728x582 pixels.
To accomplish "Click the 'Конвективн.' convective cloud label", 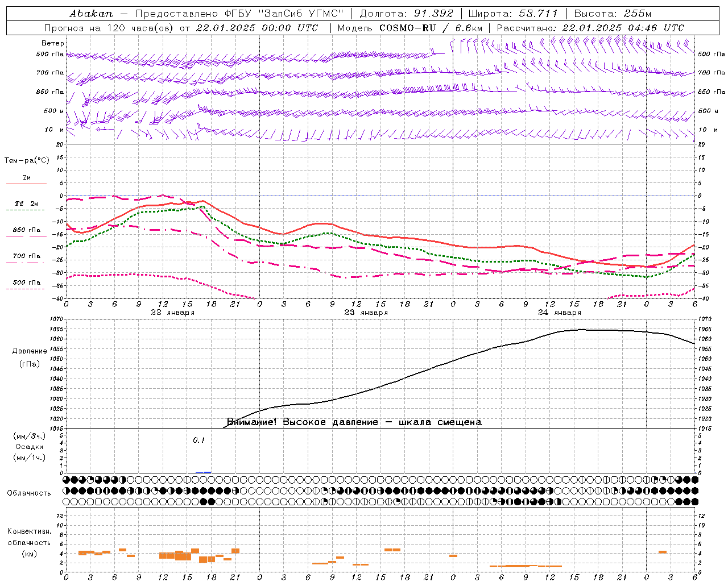I will pyautogui.click(x=29, y=531).
